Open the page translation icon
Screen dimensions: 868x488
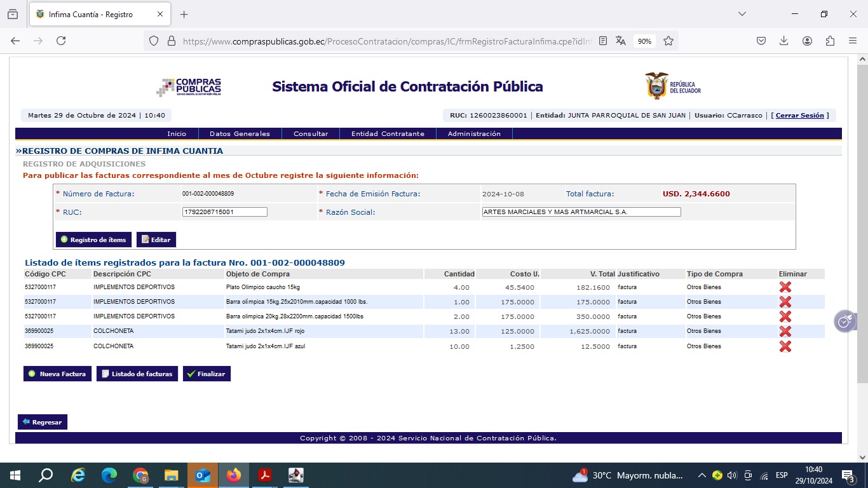click(x=621, y=41)
